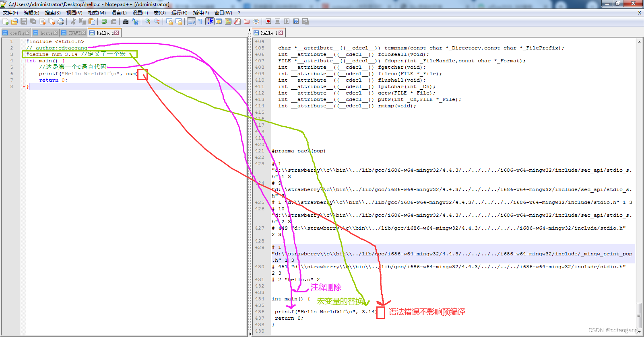Viewport: 644px width, 337px height.
Task: Close document with menu bar X
Action: (x=640, y=13)
